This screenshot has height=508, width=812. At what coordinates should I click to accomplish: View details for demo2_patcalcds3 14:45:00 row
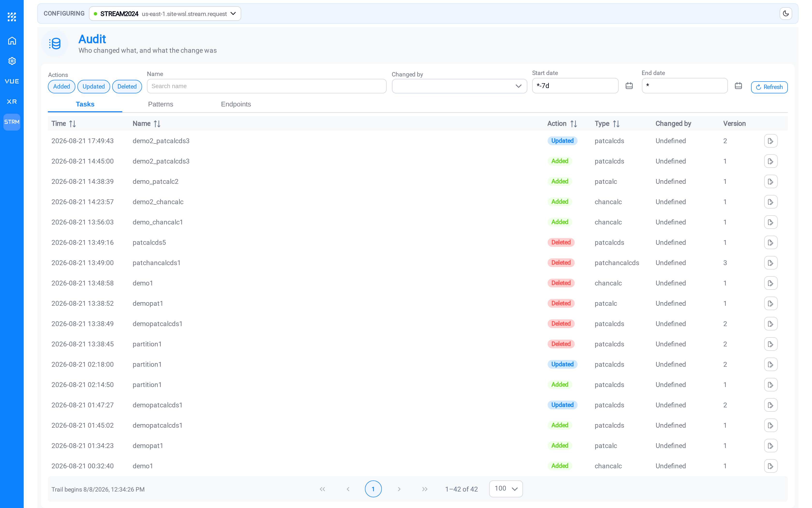point(771,161)
